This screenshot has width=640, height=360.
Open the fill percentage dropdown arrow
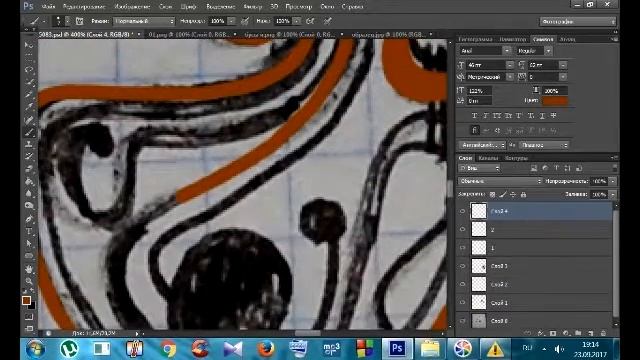(x=613, y=195)
